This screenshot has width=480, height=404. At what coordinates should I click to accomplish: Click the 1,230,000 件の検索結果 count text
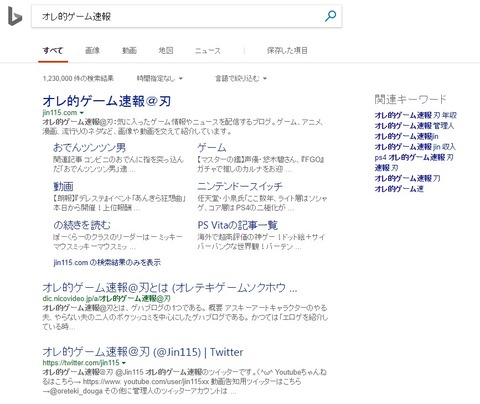[x=78, y=79]
